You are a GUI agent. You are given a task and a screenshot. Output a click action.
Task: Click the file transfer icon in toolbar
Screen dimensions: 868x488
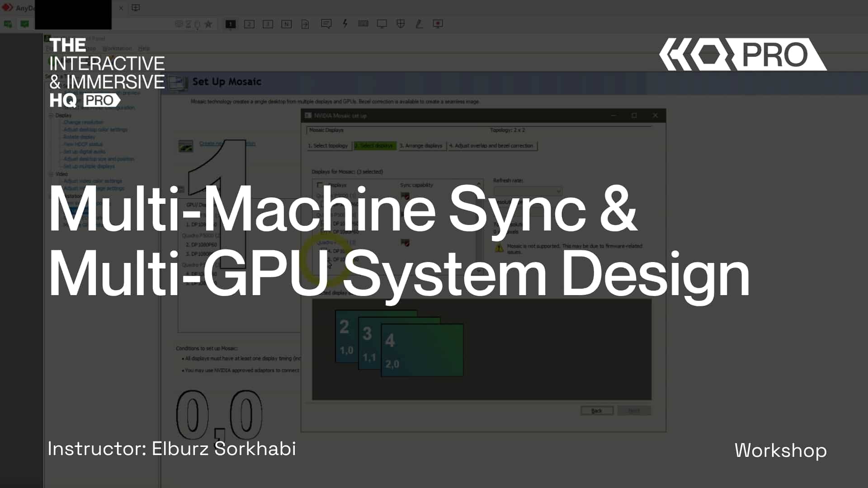point(305,24)
